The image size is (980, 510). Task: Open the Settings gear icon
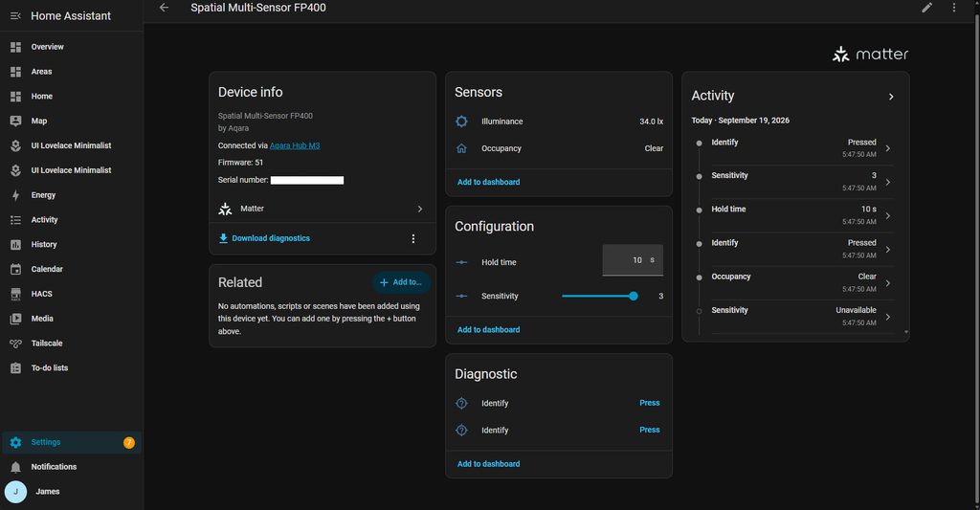15,442
